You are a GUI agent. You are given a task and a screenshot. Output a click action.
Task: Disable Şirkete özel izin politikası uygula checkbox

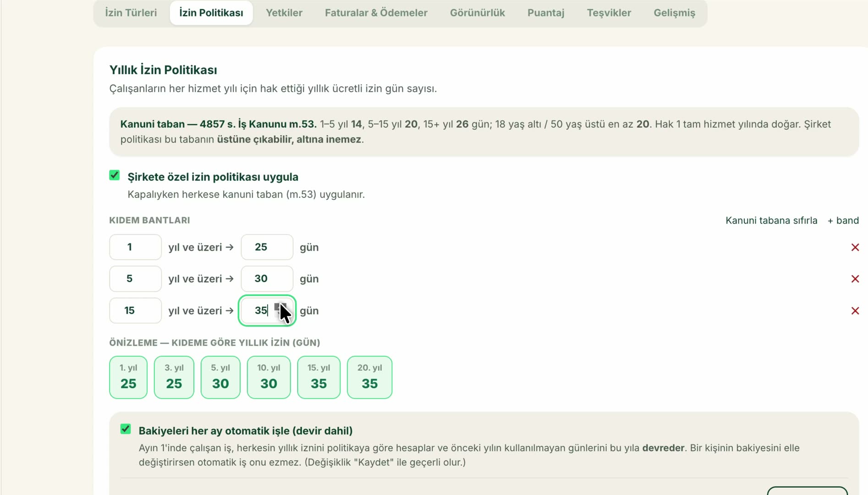pos(115,176)
